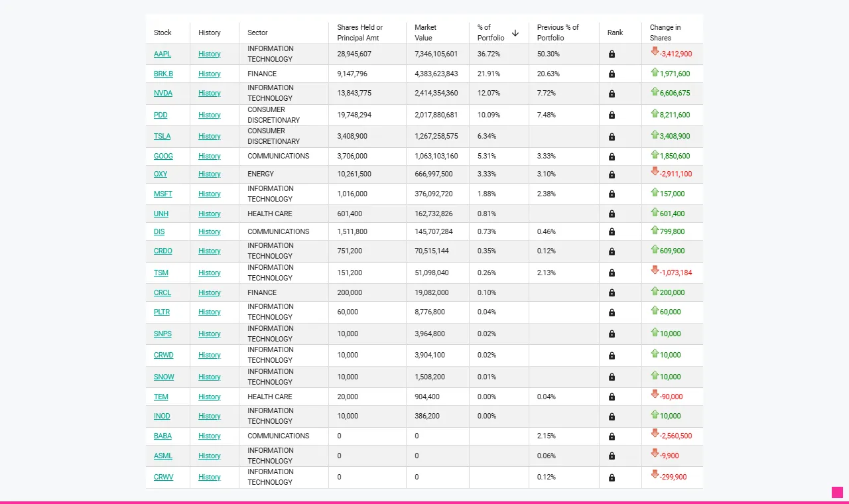Sort table by Rank column header
This screenshot has width=849, height=504.
point(616,32)
